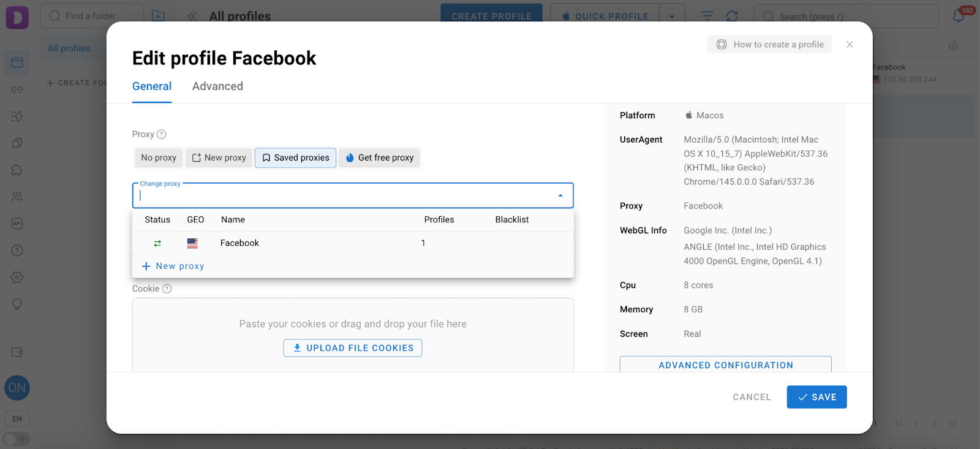Switch to the Advanced tab

[217, 86]
